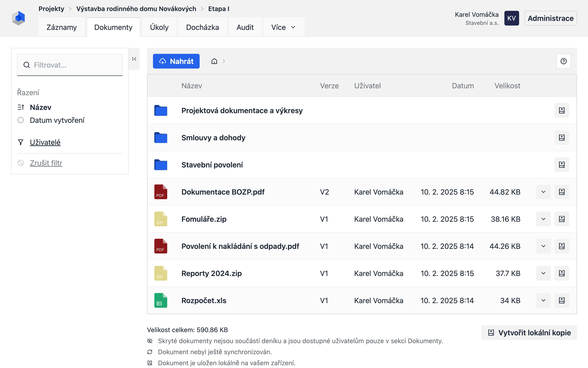588x368 pixels.
Task: Click the Velikost column header
Action: tap(507, 86)
